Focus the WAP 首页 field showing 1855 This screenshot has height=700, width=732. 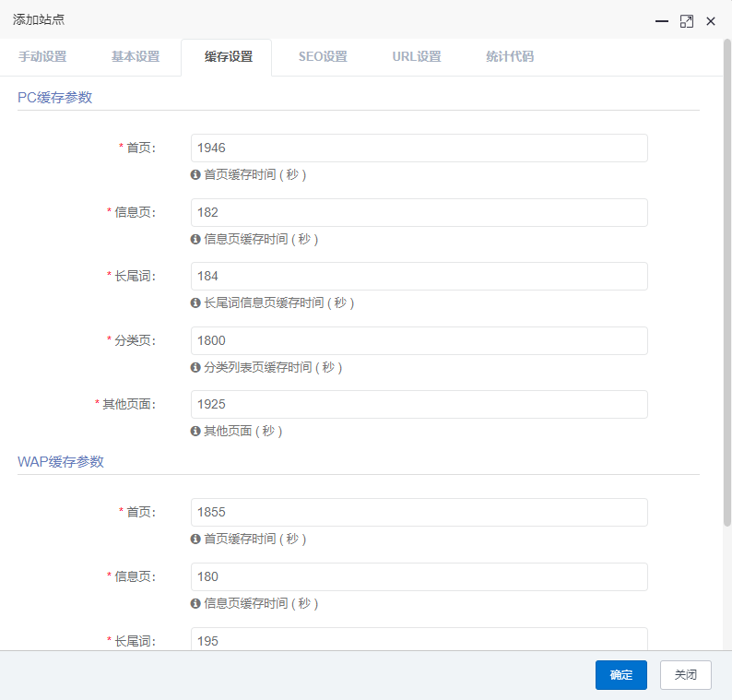pyautogui.click(x=419, y=512)
